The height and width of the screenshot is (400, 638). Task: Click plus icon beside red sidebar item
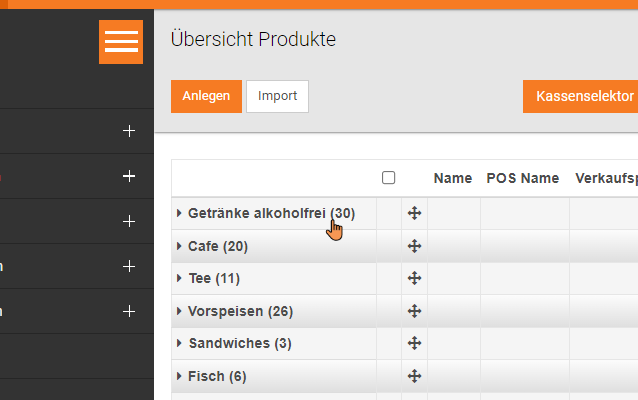[x=128, y=176]
